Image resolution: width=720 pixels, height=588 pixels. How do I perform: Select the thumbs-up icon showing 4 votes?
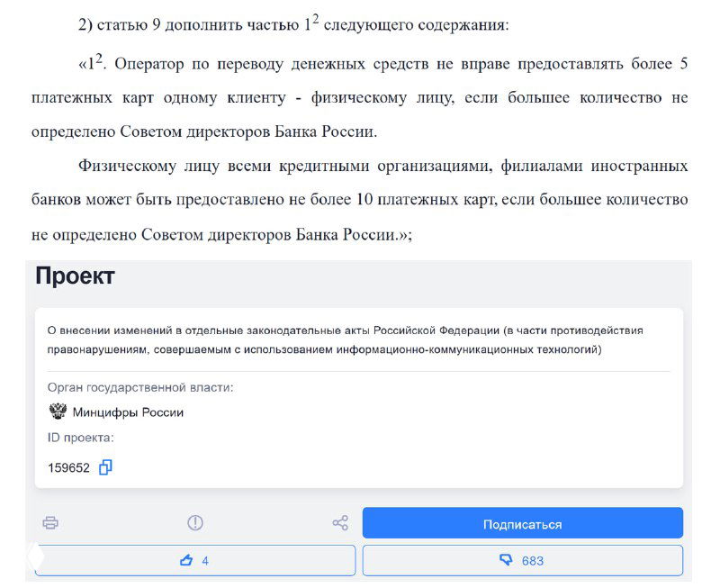[x=188, y=560]
